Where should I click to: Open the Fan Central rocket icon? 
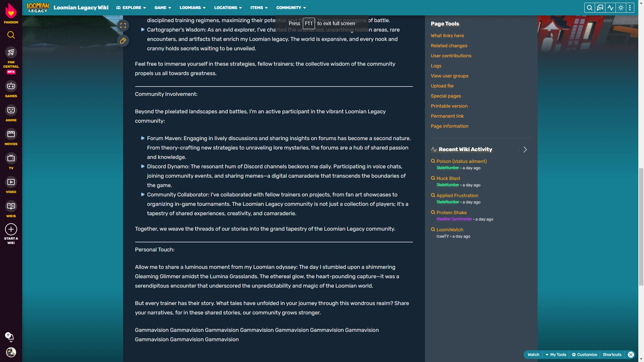pos(11,53)
